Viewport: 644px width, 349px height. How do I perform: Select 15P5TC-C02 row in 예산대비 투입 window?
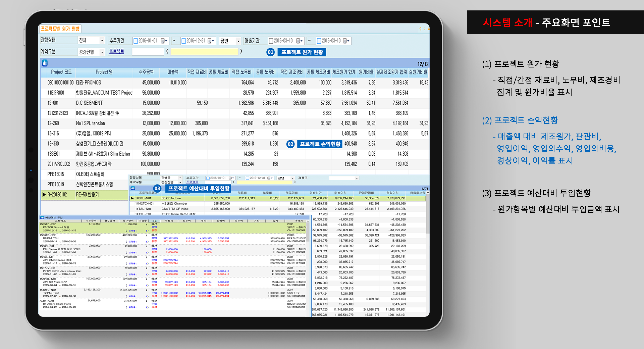pyautogui.click(x=173, y=228)
